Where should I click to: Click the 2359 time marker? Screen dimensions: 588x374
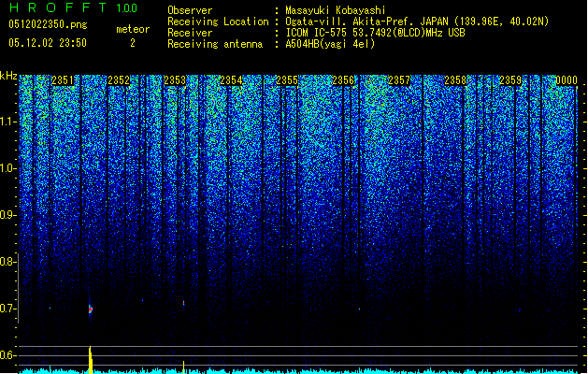pos(510,80)
